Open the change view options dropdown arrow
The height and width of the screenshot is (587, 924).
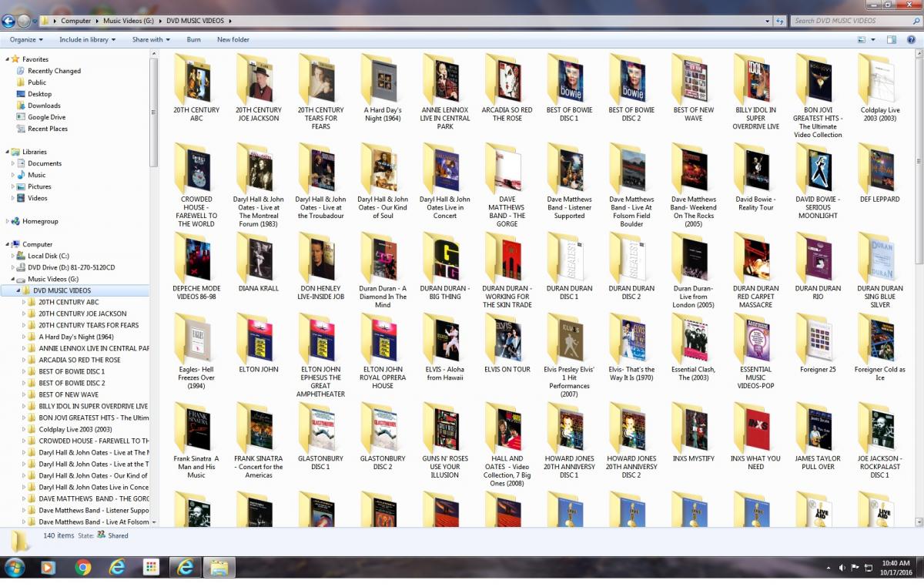click(x=874, y=39)
